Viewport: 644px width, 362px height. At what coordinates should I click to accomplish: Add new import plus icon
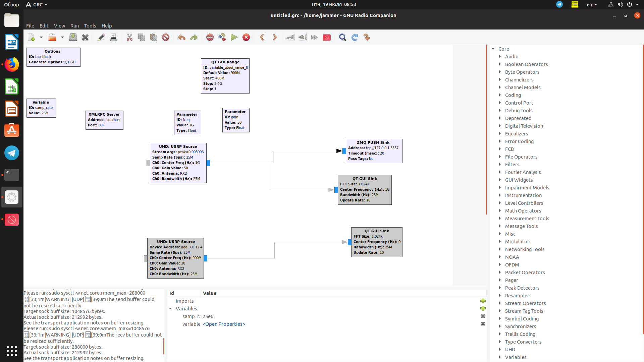(x=483, y=301)
